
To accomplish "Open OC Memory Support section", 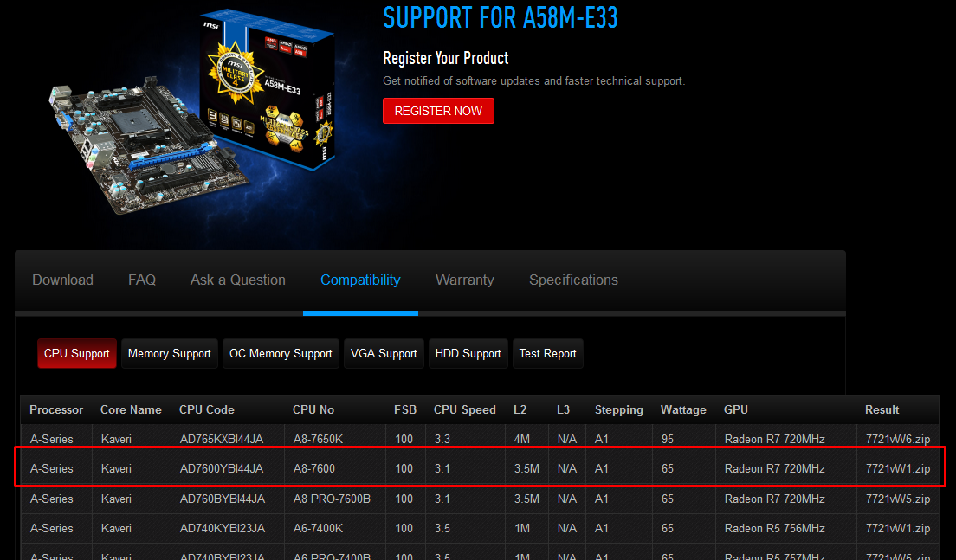I will pos(281,353).
